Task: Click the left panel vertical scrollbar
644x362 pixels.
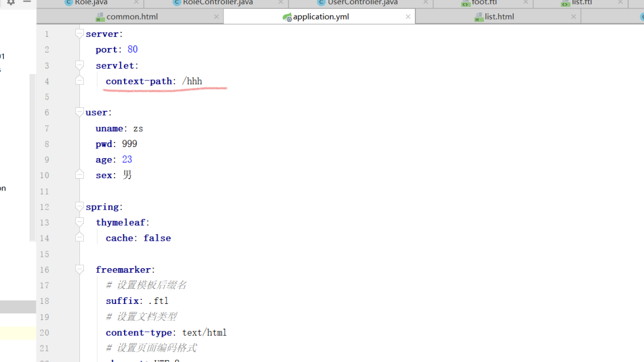Action: pyautogui.click(x=32, y=158)
